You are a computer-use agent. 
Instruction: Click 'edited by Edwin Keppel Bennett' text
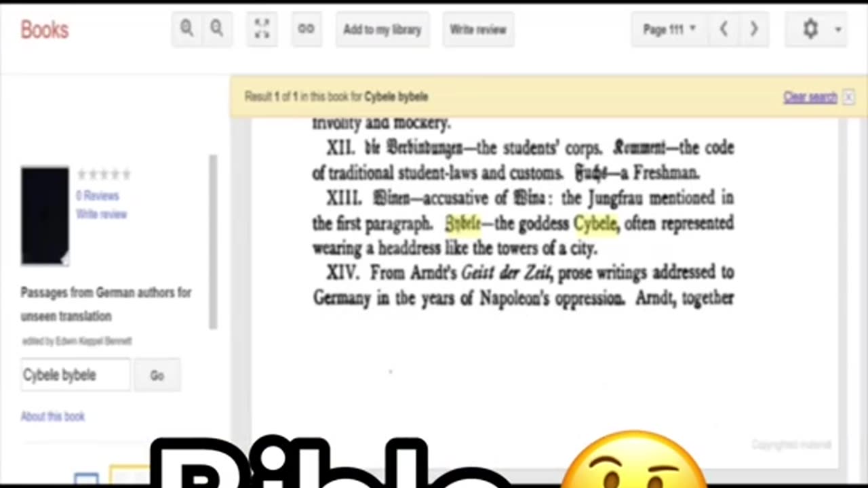coord(76,341)
